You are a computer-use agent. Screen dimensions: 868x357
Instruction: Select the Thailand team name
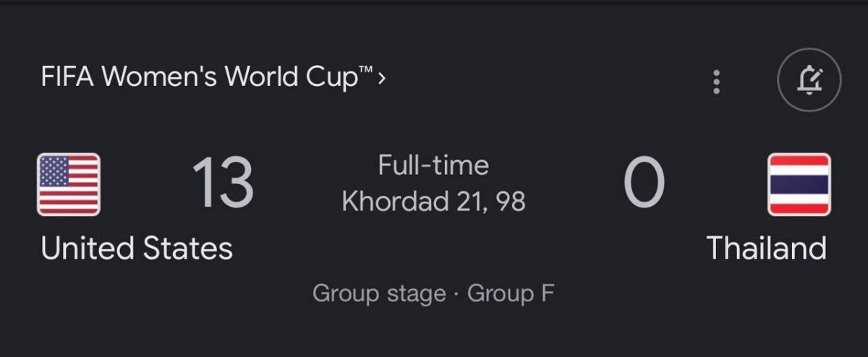point(766,249)
